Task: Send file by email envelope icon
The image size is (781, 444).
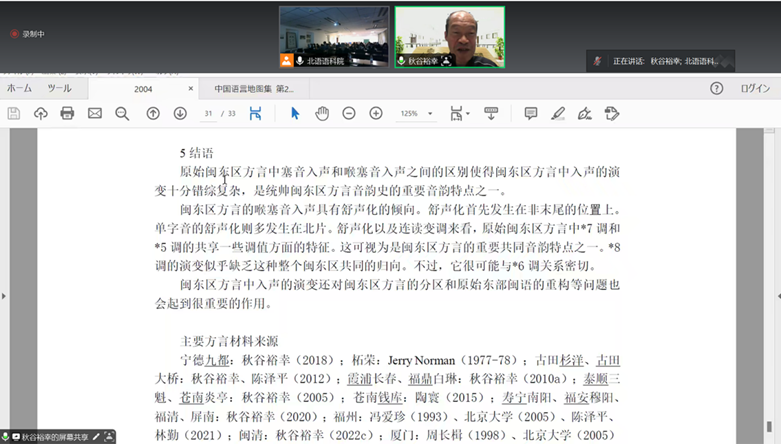Action: [x=95, y=114]
